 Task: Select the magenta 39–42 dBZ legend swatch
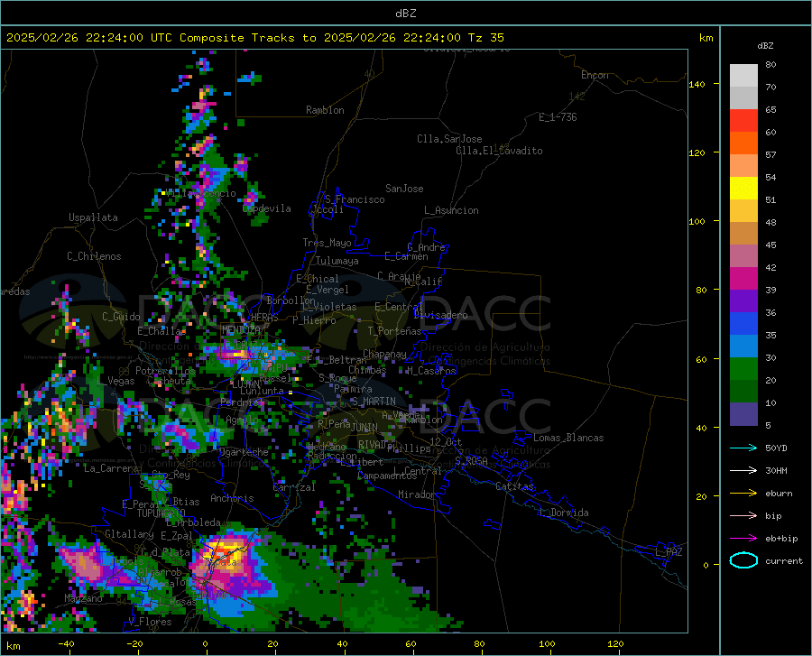[743, 279]
